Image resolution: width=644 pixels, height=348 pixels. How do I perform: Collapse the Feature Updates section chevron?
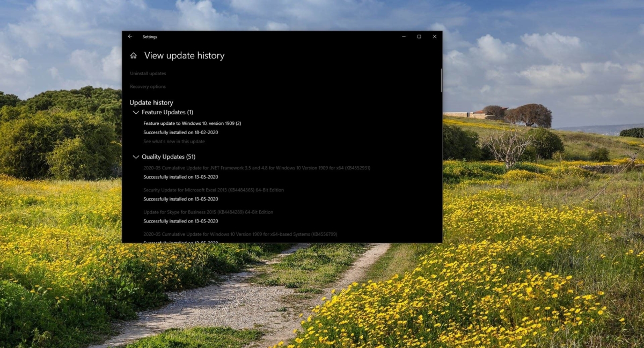pos(136,113)
